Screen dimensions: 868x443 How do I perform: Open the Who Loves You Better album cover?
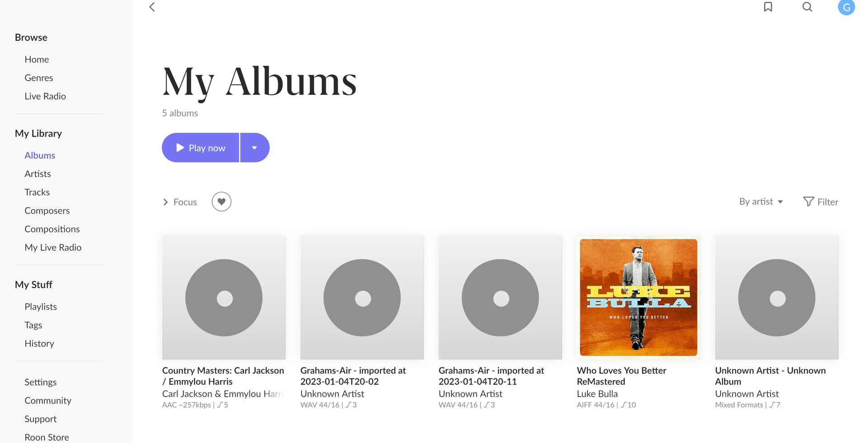point(638,297)
